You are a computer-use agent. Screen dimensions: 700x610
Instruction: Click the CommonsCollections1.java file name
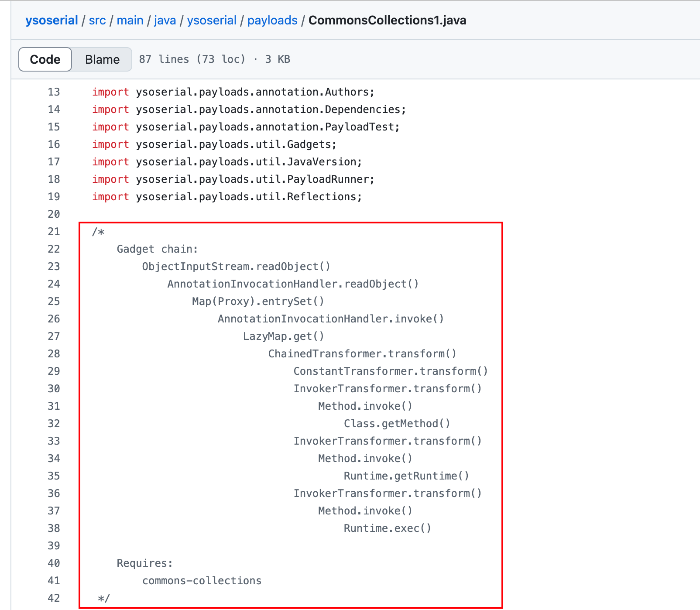click(387, 21)
